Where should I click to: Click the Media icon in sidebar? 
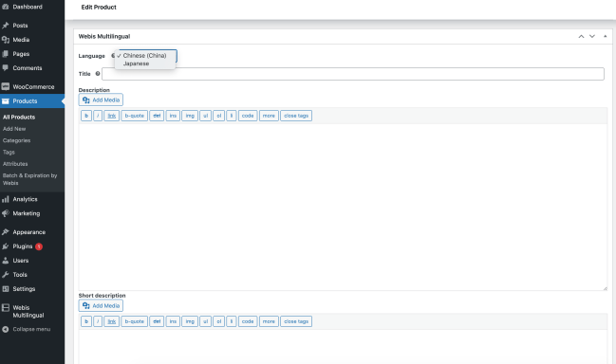coord(6,40)
